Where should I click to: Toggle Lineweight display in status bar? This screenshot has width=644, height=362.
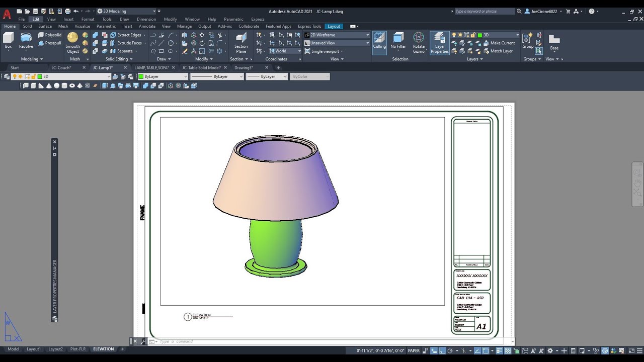(500, 351)
